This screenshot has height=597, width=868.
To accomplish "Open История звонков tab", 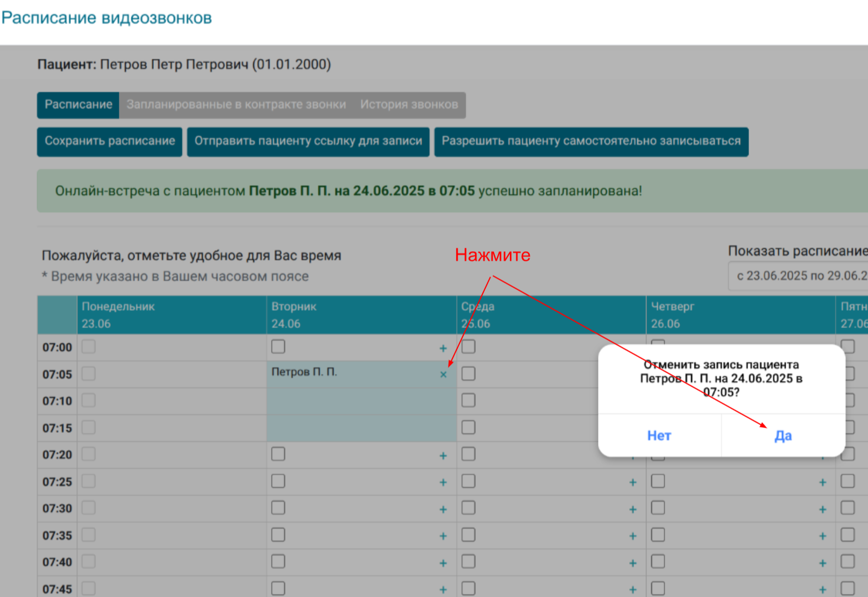I will (x=409, y=105).
